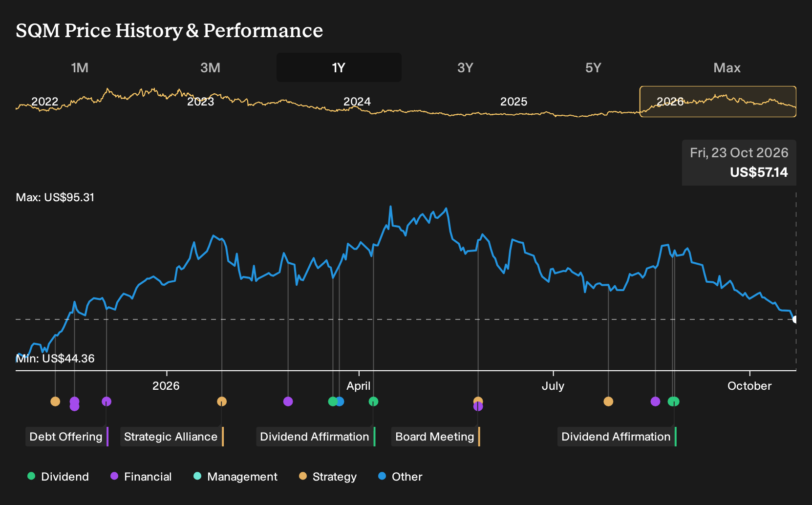812x505 pixels.
Task: Click orange Strategy marker above Board Meeting label
Action: pos(478,400)
